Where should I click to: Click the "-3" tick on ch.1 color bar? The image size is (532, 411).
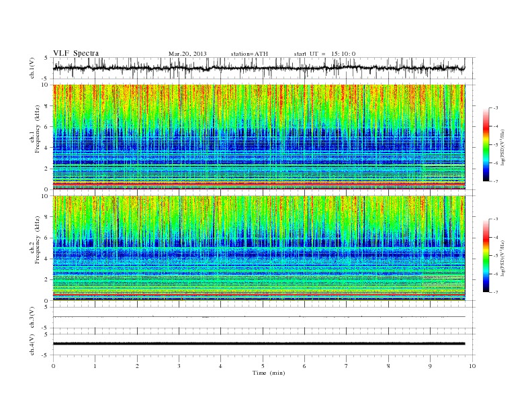[x=496, y=108]
